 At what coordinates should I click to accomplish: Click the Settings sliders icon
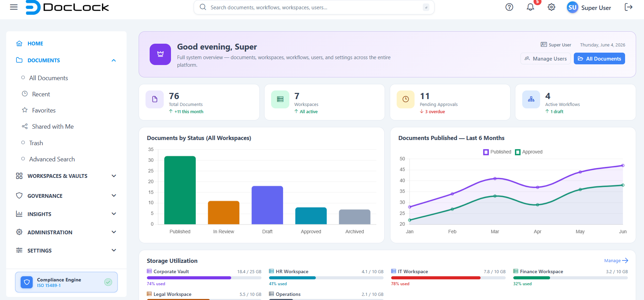point(19,250)
